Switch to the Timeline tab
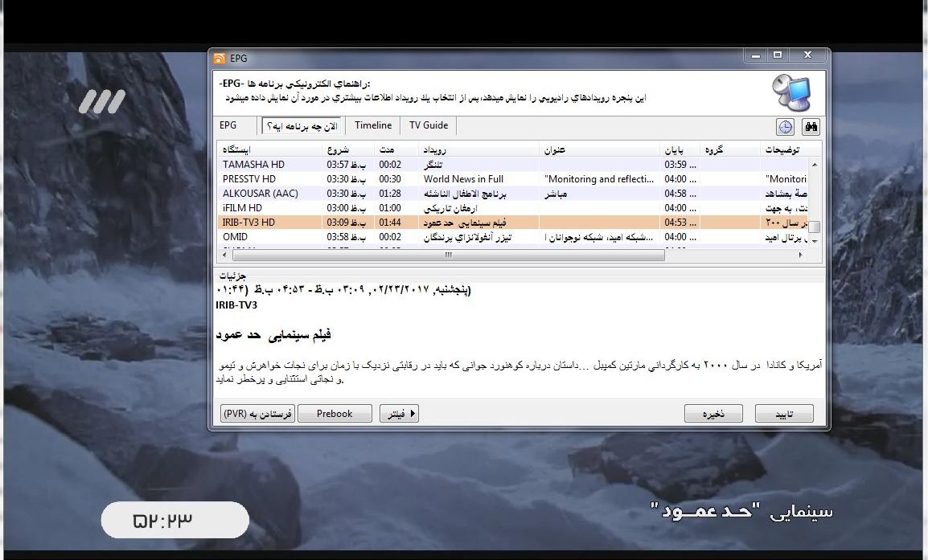 coord(373,125)
